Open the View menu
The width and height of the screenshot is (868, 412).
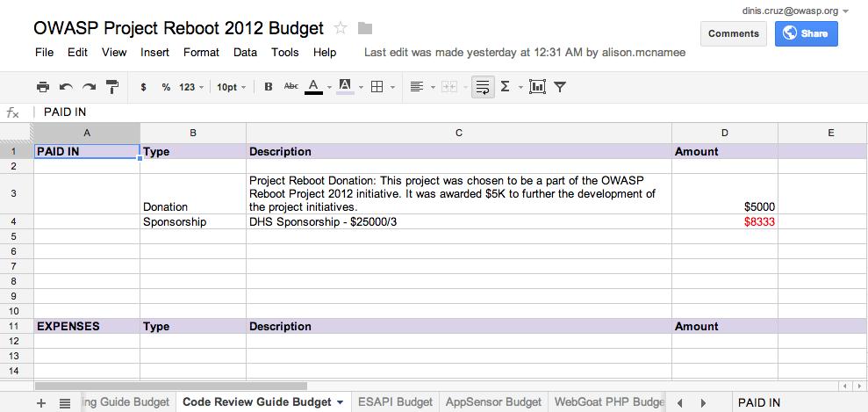click(114, 53)
